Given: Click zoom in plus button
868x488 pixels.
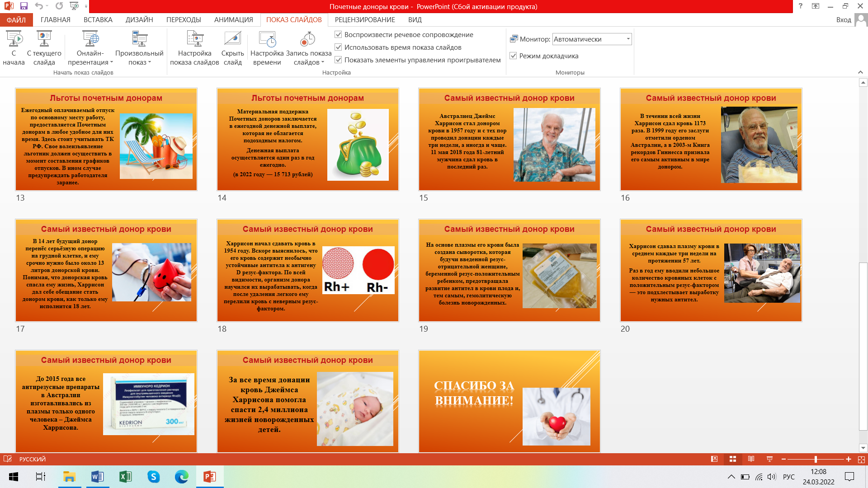Looking at the screenshot, I should tap(849, 459).
